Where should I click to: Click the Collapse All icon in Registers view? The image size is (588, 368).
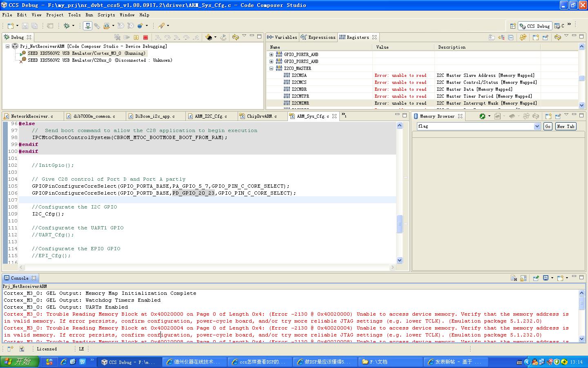point(511,37)
